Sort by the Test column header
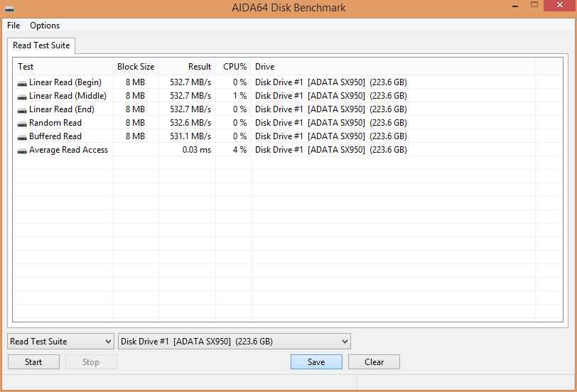The image size is (577, 392). coord(63,67)
